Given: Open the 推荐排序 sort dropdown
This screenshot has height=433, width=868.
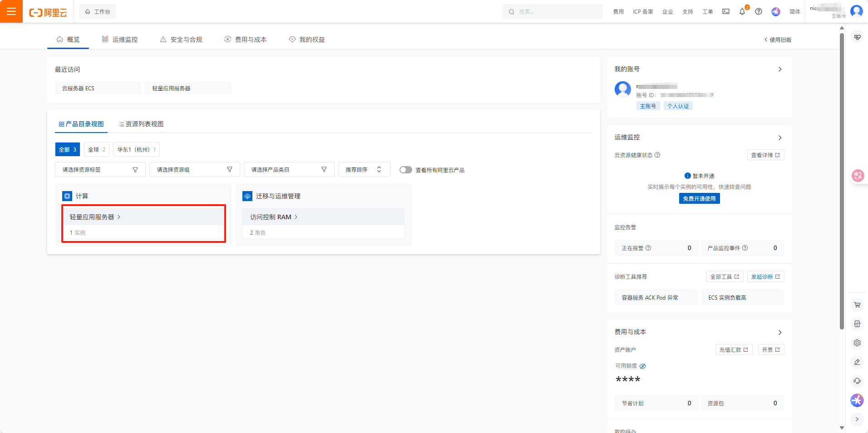Looking at the screenshot, I should click(364, 169).
